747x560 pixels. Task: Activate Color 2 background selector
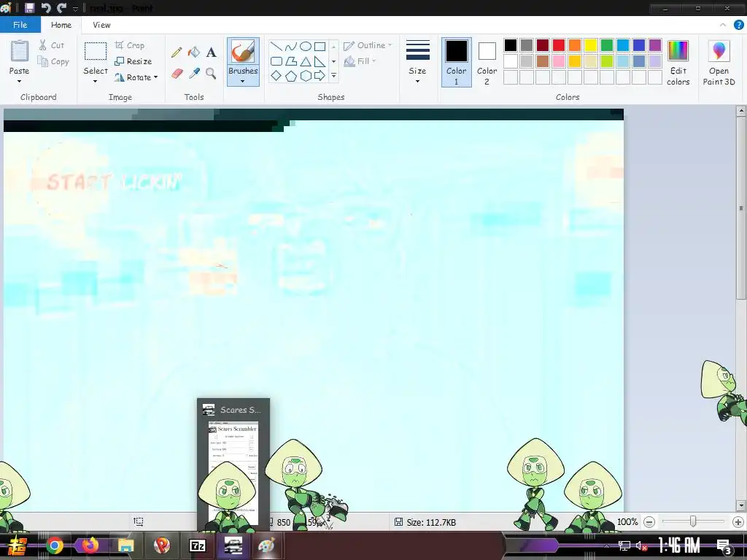(487, 63)
